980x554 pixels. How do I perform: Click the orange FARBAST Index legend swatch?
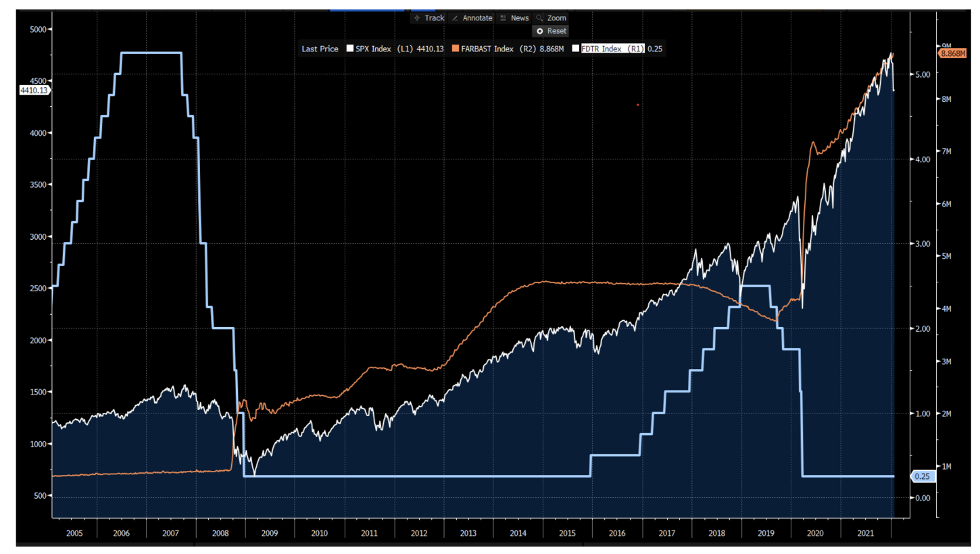456,49
